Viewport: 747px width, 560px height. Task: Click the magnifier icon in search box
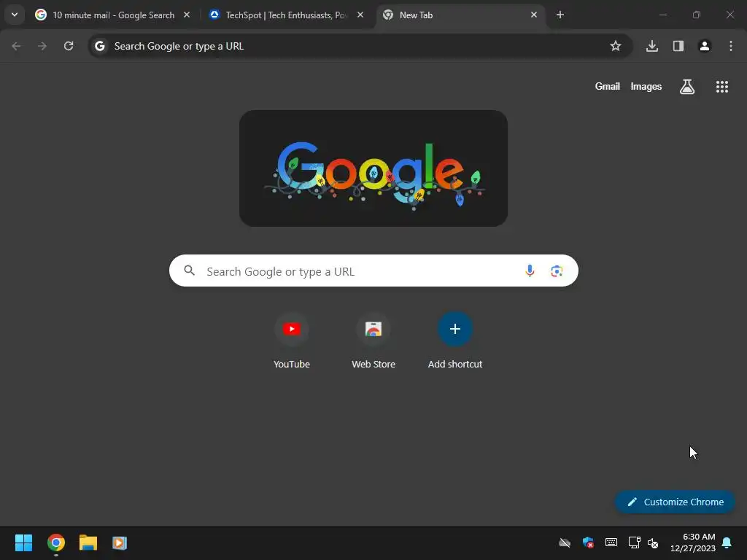tap(190, 271)
